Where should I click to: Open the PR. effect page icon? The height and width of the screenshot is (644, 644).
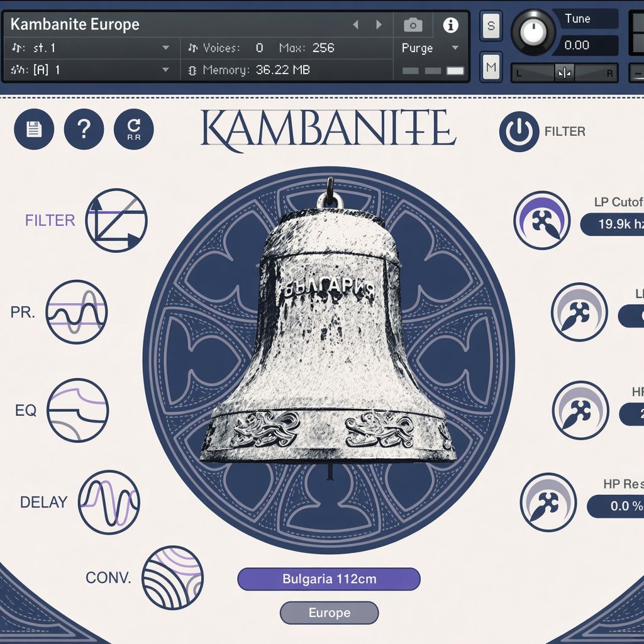coord(76,312)
